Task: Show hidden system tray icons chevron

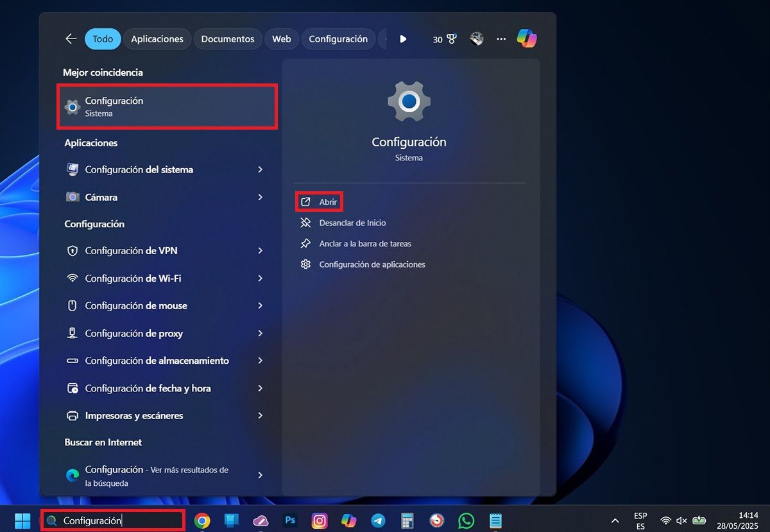Action: [x=615, y=520]
